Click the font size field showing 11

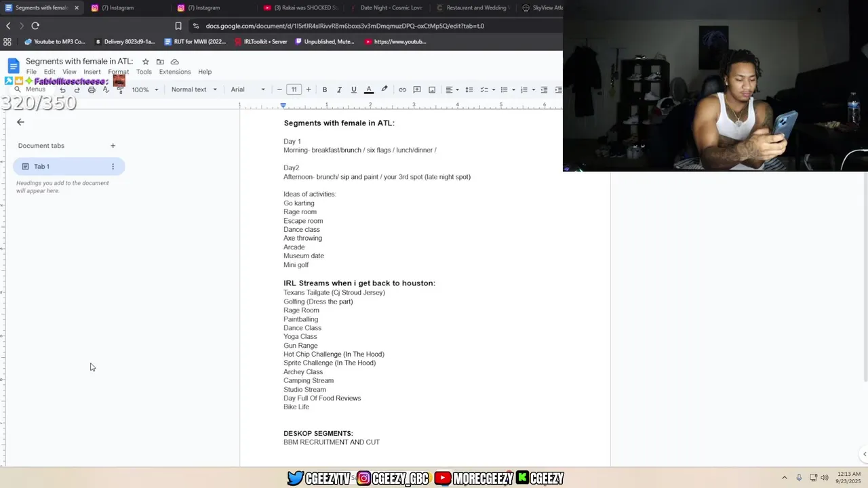(294, 89)
